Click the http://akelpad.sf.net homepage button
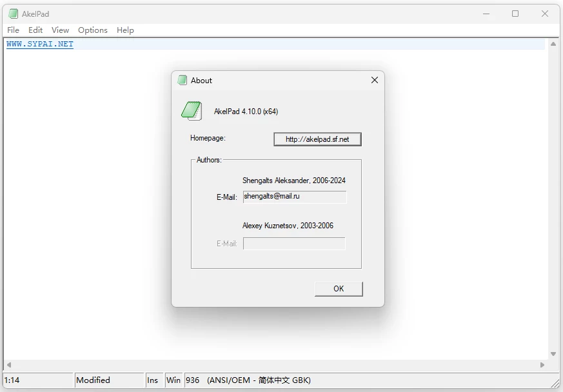The height and width of the screenshot is (392, 563). tap(317, 139)
